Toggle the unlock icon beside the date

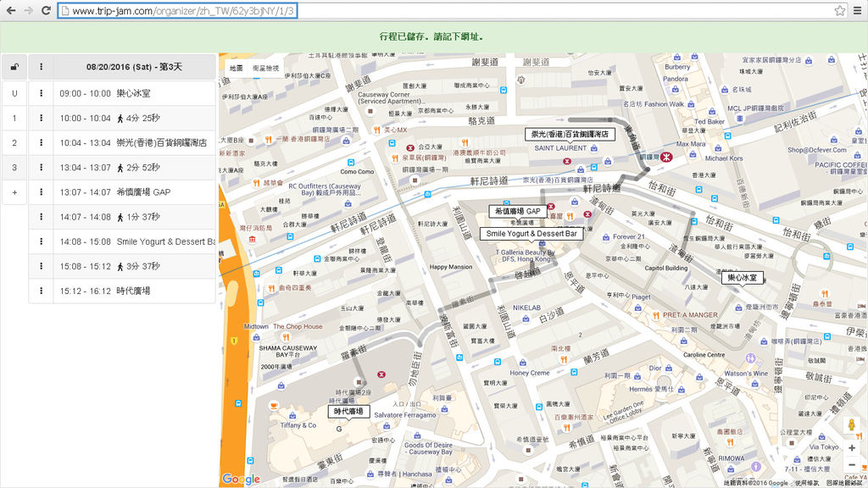pyautogui.click(x=14, y=67)
